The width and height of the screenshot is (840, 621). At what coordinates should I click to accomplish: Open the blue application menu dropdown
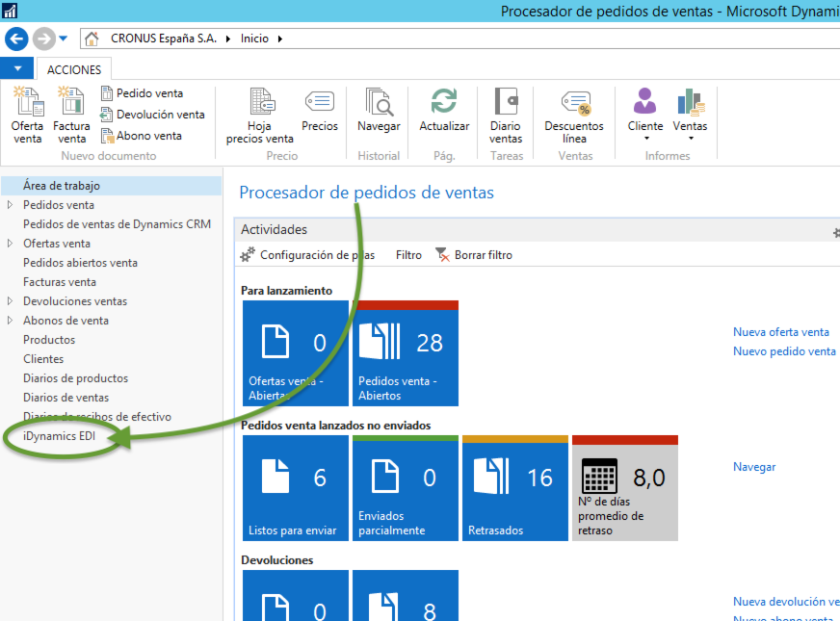pyautogui.click(x=17, y=68)
